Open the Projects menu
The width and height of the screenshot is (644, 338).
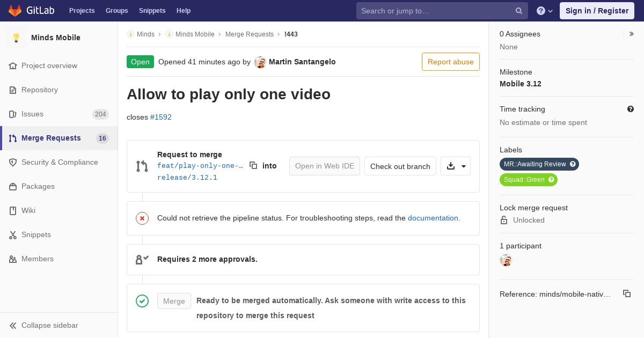pyautogui.click(x=82, y=11)
